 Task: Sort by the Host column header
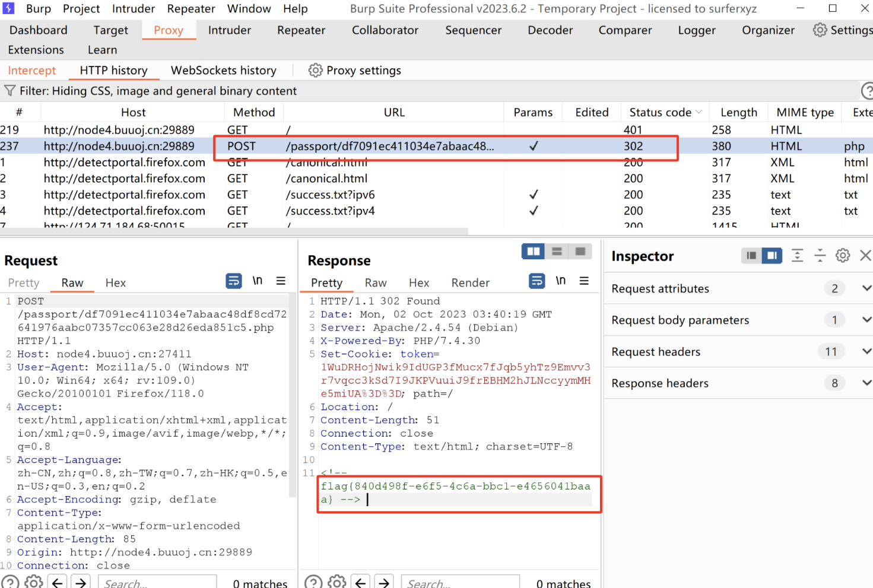(133, 112)
